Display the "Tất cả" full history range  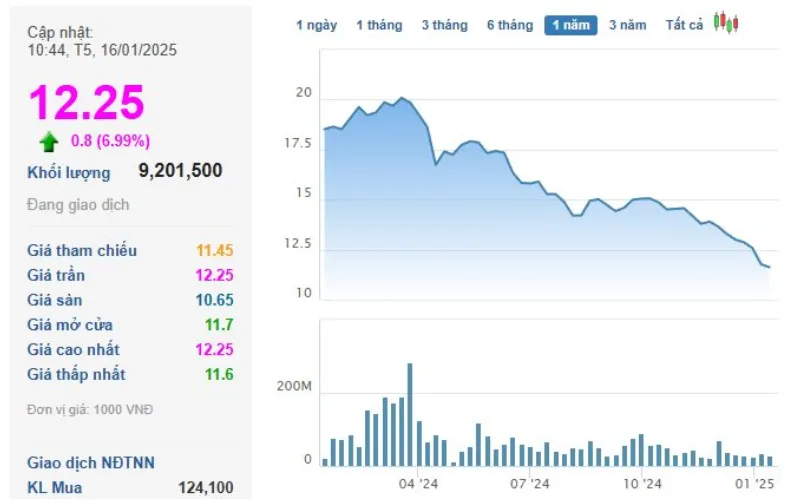[x=685, y=25]
